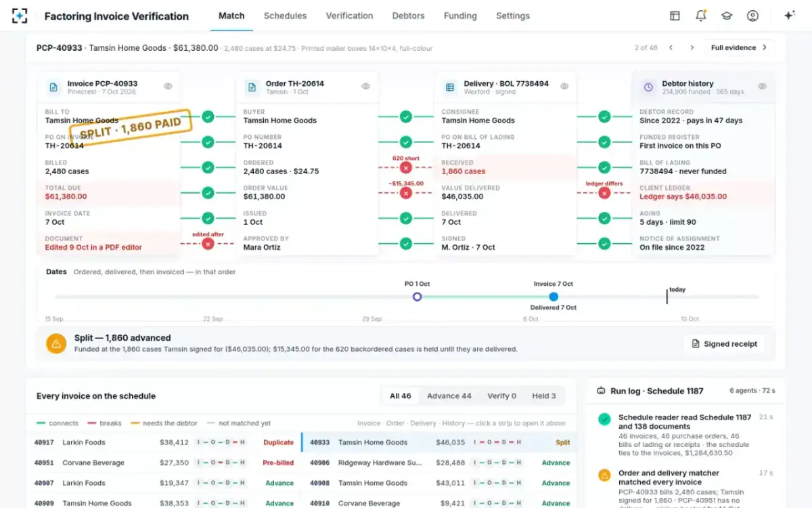Screen dimensions: 812x508
Task: Toggle visibility of Order TH-20614 card
Action: [x=365, y=87]
